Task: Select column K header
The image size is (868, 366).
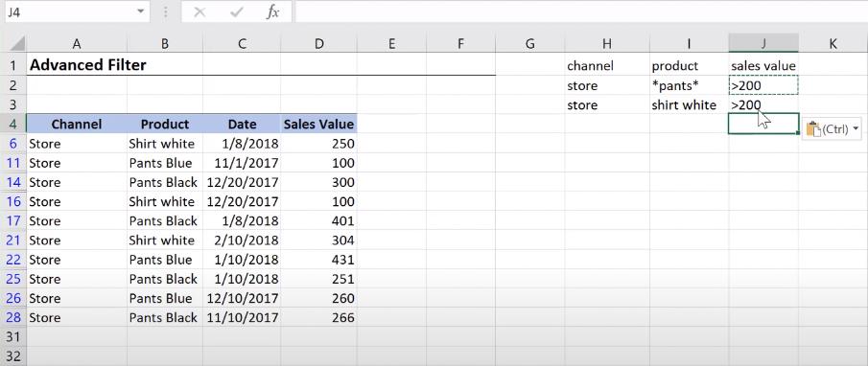Action: coord(833,44)
